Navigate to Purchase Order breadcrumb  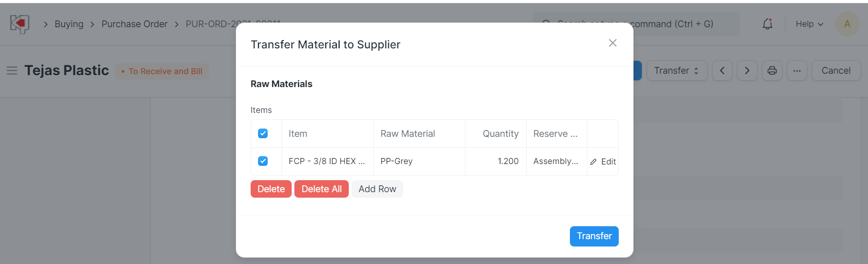[x=134, y=24]
